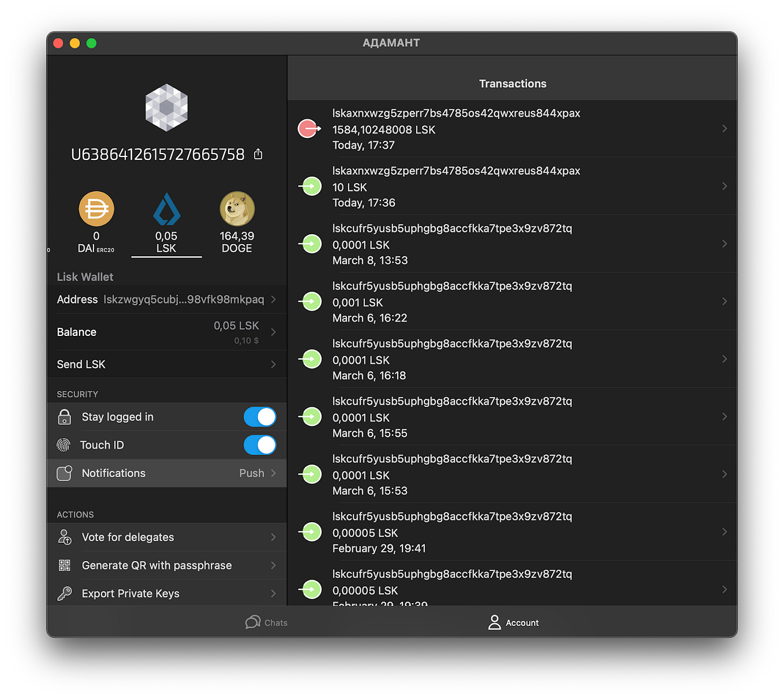
Task: Select the DOGE wallet icon
Action: point(237,209)
